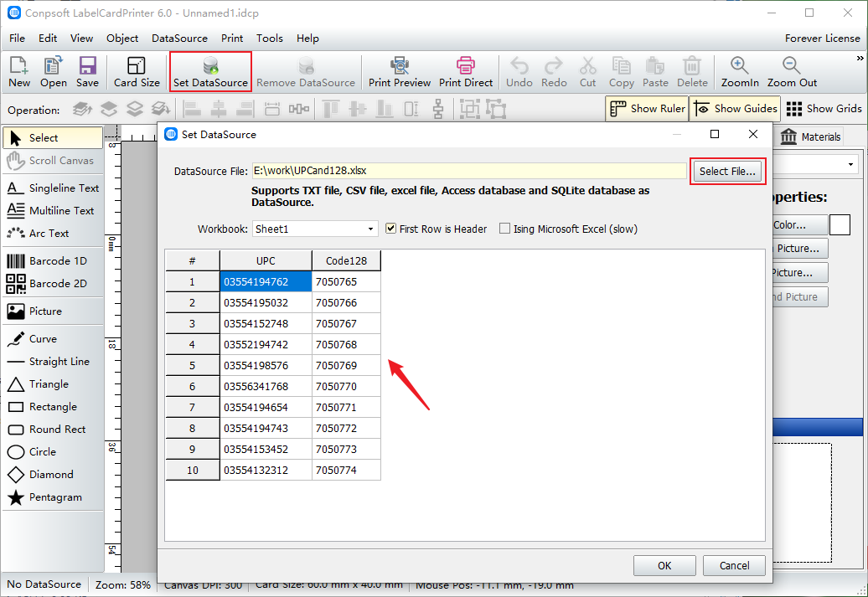
Task: Open the File menu
Action: 17,39
